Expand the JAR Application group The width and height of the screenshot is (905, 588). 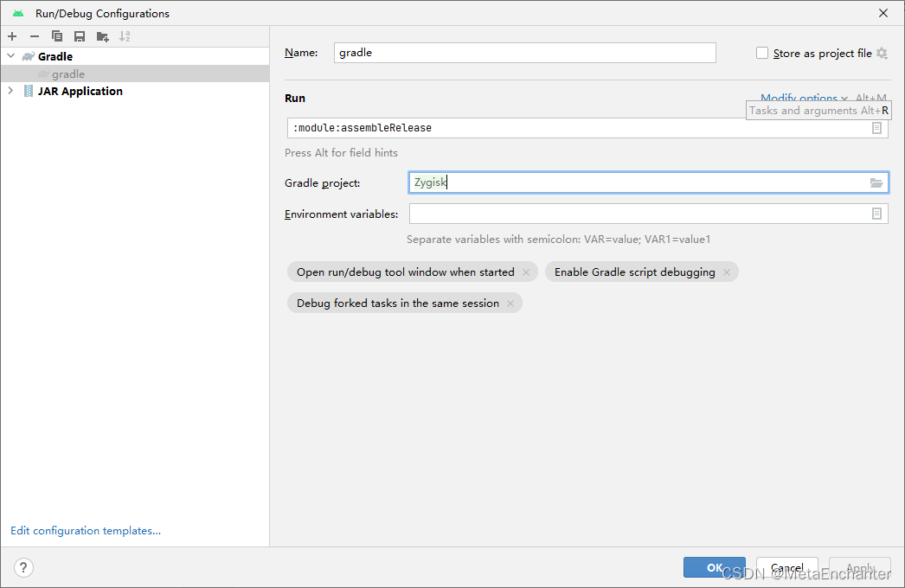pos(10,91)
